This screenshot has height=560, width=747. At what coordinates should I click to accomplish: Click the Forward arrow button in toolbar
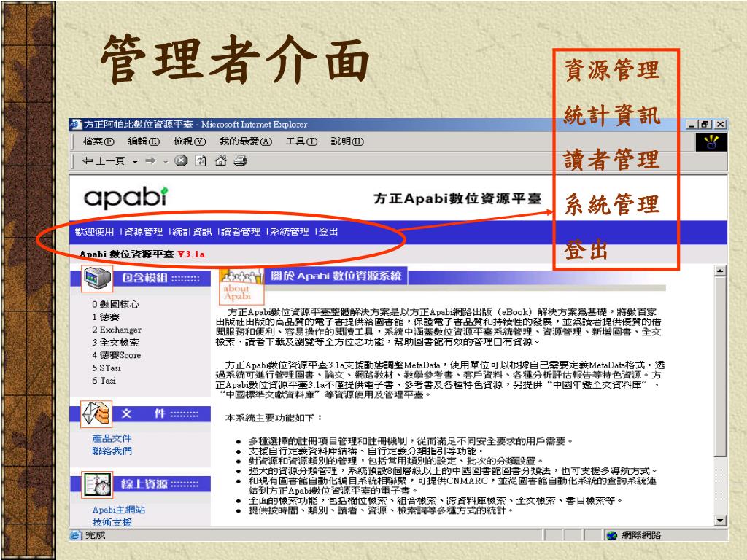[150, 161]
